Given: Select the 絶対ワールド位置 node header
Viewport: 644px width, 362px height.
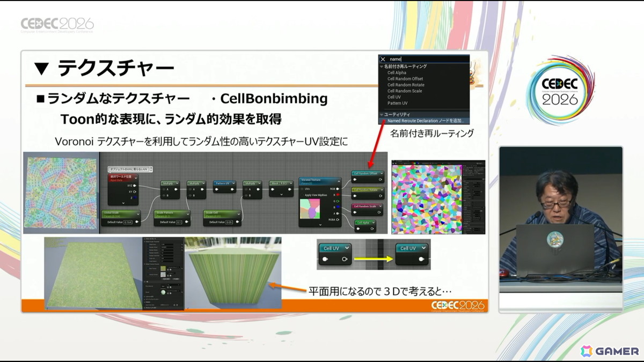Looking at the screenshot, I should pos(123,178).
